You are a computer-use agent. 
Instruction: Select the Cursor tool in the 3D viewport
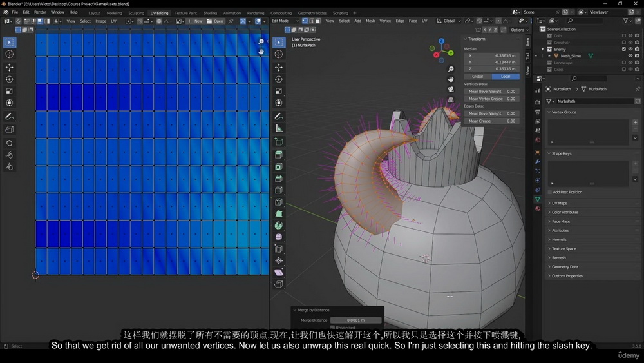point(279,54)
